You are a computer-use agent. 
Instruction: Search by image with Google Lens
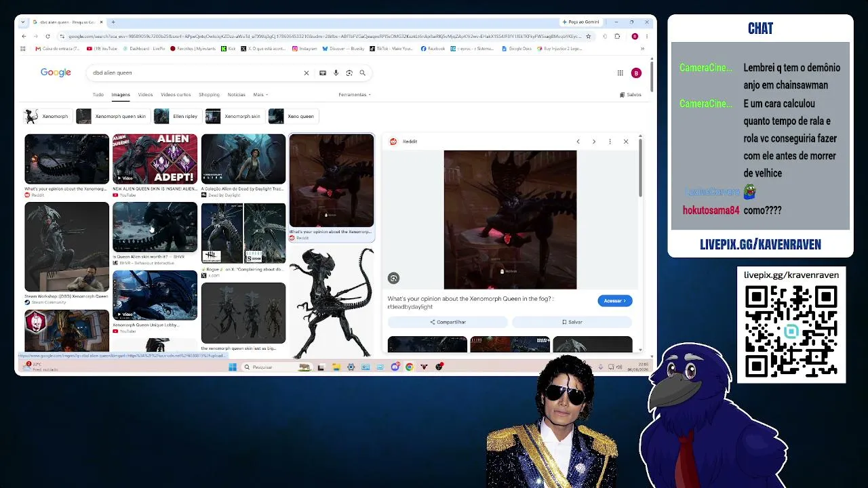pos(349,73)
